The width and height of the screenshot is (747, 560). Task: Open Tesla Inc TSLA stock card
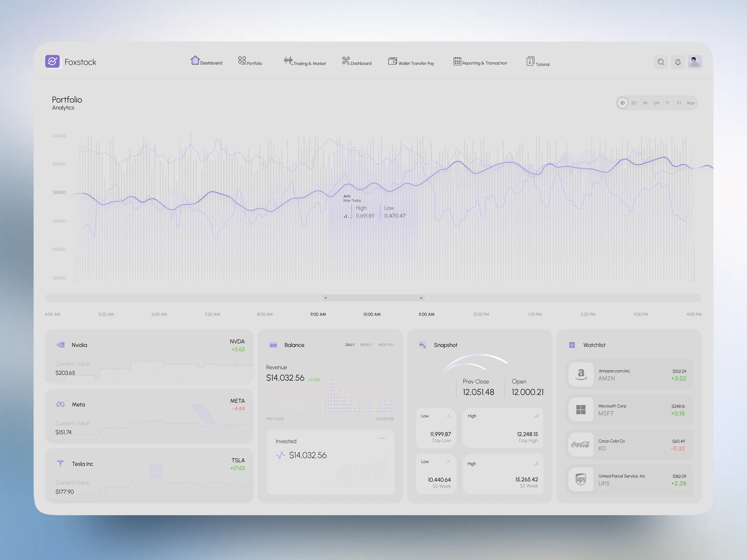pyautogui.click(x=149, y=476)
